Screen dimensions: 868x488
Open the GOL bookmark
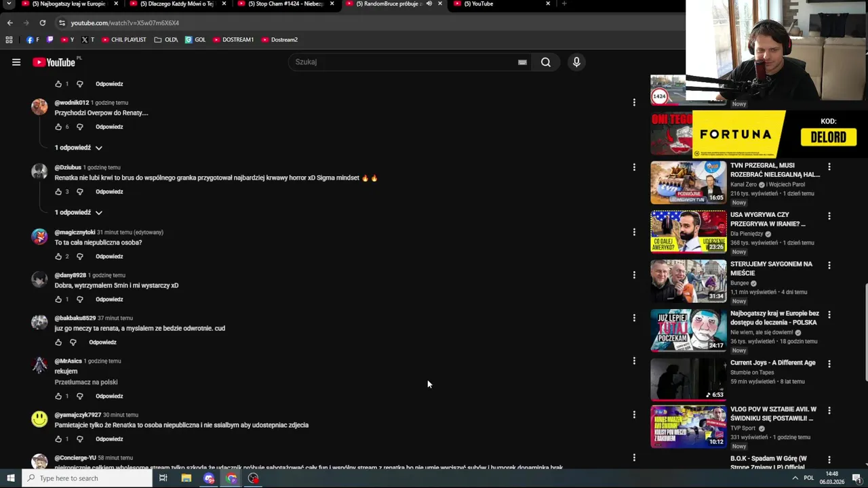(x=195, y=39)
